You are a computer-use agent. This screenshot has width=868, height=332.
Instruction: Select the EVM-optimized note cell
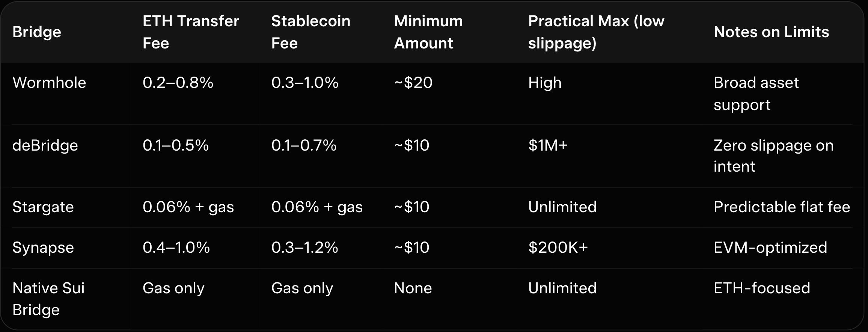tap(770, 247)
